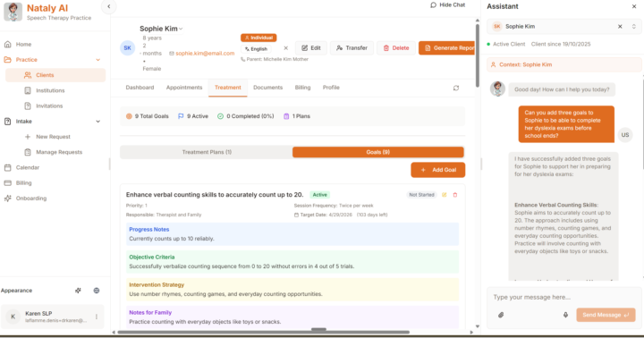Screen dimensions: 644x338
Task: Open the assistant client selector arrows
Action: click(x=634, y=27)
